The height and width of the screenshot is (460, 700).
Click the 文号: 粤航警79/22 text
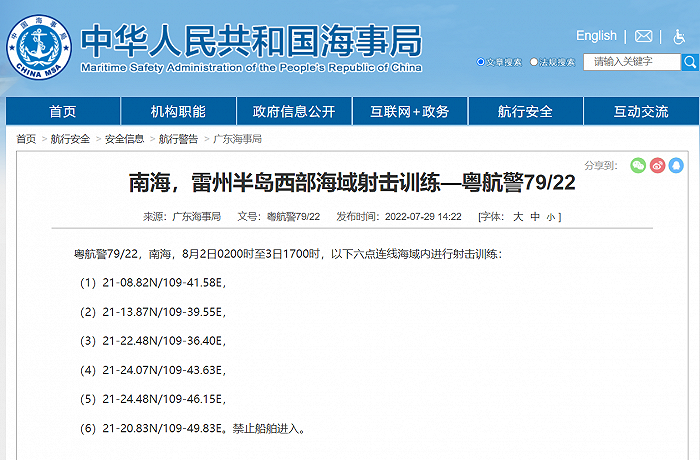[x=279, y=217]
